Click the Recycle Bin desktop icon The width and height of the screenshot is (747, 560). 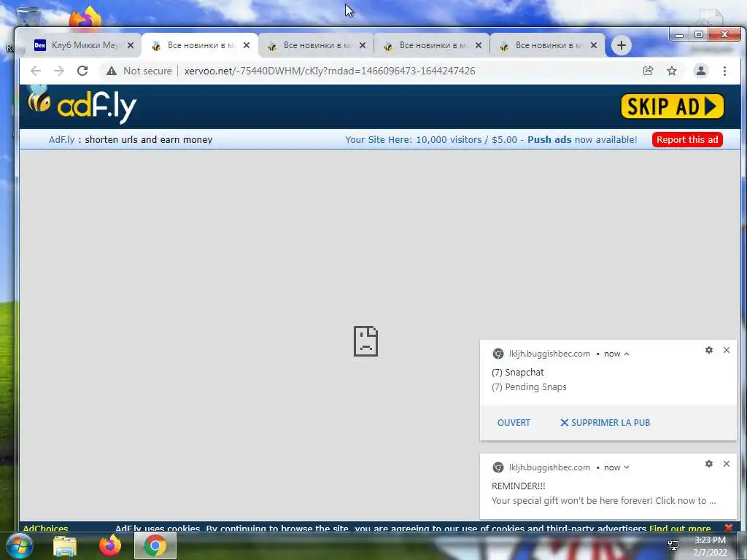(28, 16)
